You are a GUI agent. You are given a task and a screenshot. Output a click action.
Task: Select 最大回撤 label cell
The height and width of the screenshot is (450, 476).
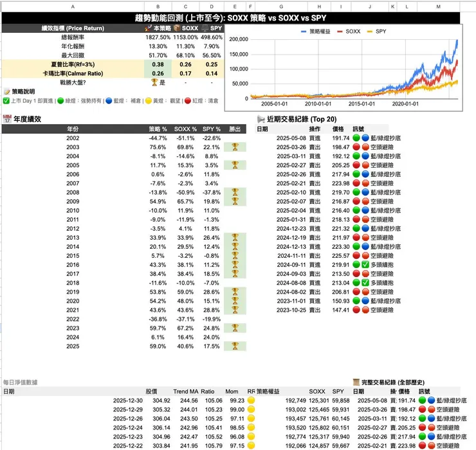[73, 55]
